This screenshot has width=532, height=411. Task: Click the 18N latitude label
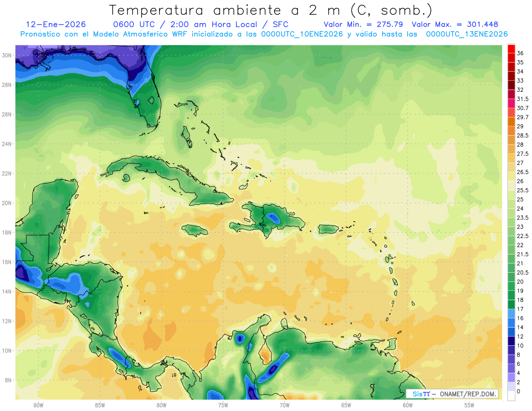pos(7,232)
